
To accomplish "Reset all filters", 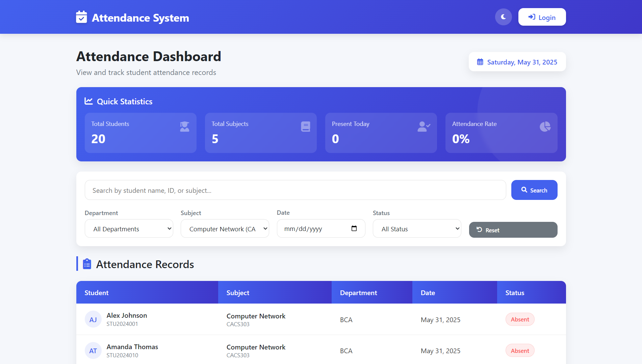I will (513, 230).
